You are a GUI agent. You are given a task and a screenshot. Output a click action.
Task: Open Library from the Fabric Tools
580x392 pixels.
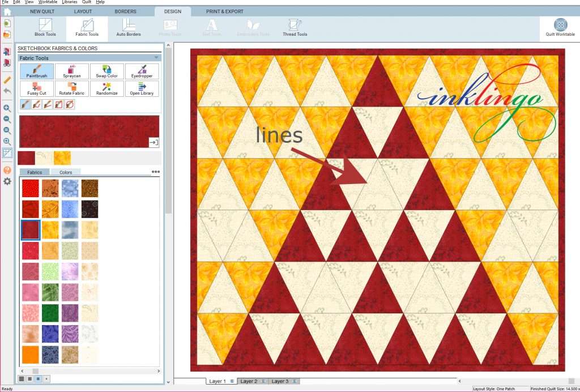point(142,89)
